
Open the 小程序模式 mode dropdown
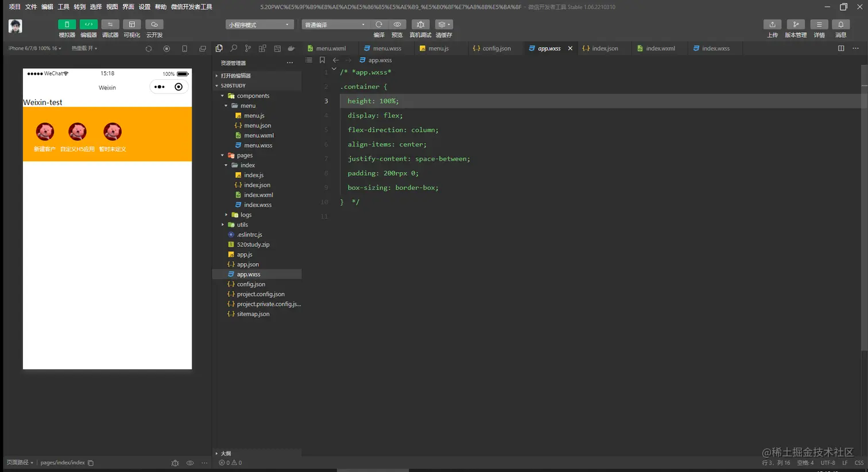(x=259, y=25)
